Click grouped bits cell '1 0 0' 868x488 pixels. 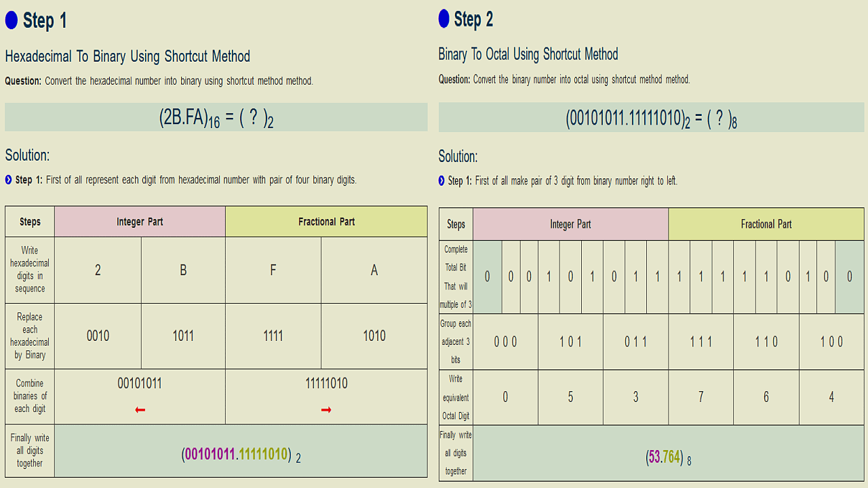[831, 342]
